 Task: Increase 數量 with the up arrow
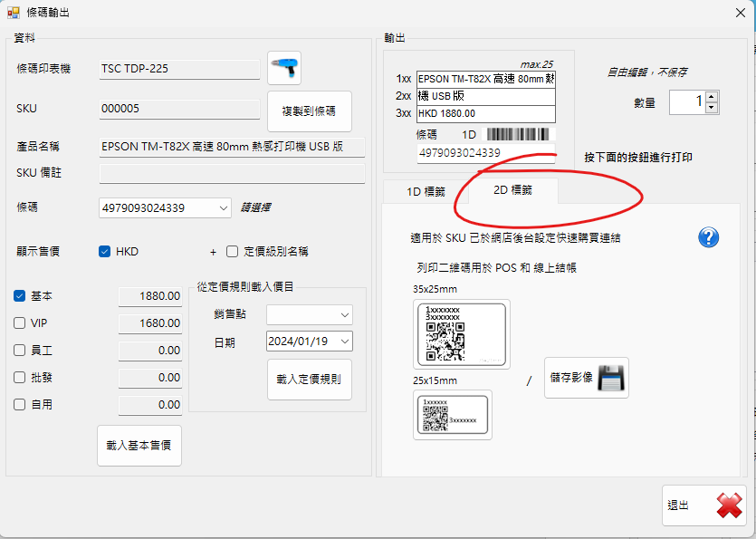coord(712,97)
